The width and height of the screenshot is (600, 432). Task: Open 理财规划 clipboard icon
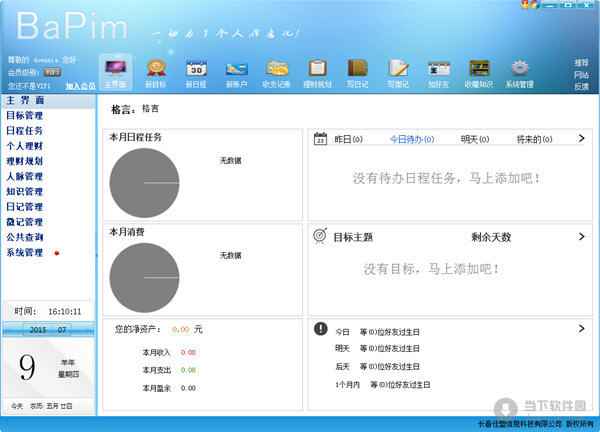click(x=317, y=68)
